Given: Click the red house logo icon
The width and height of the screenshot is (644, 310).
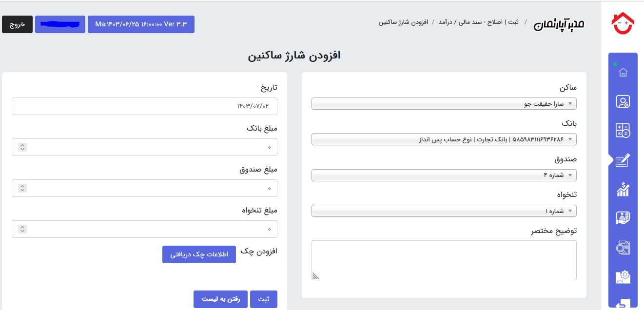Looking at the screenshot, I should tap(623, 23).
